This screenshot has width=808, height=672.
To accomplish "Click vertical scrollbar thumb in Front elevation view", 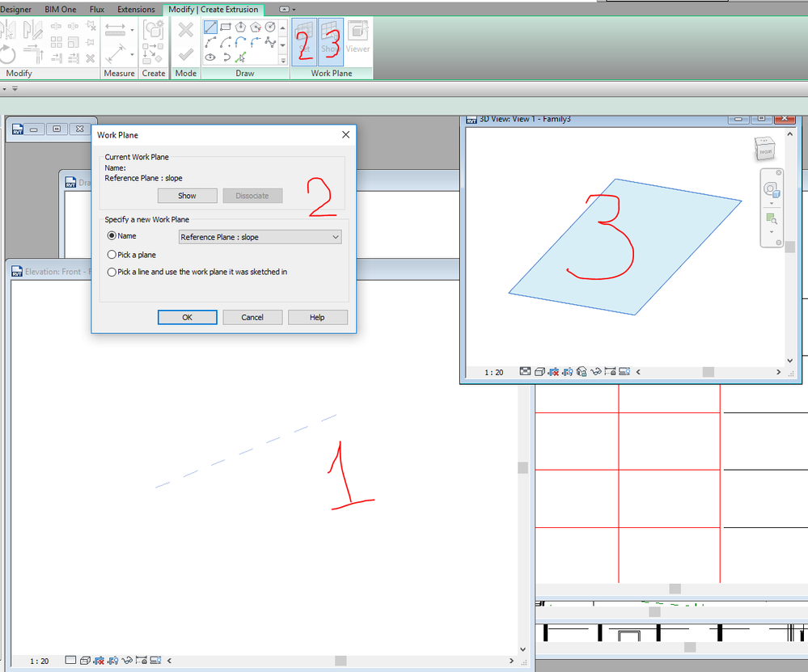I will pos(522,467).
